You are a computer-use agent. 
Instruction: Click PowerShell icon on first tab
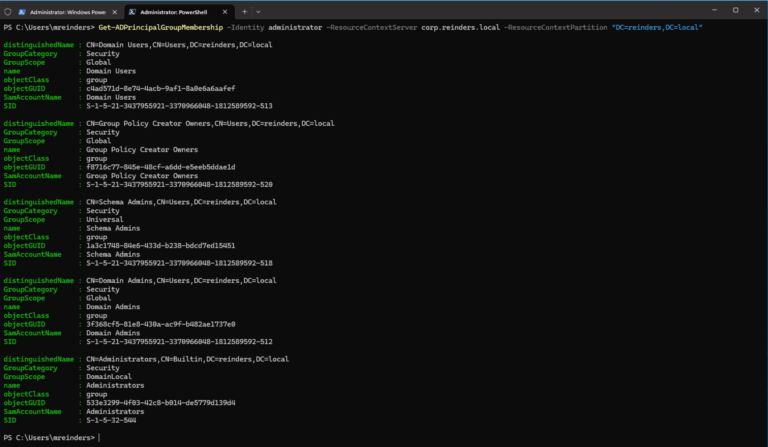pos(22,12)
